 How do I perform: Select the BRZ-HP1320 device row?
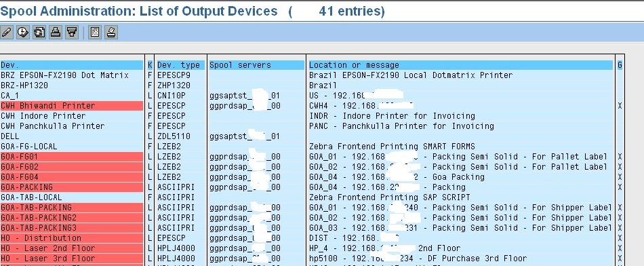(24, 85)
